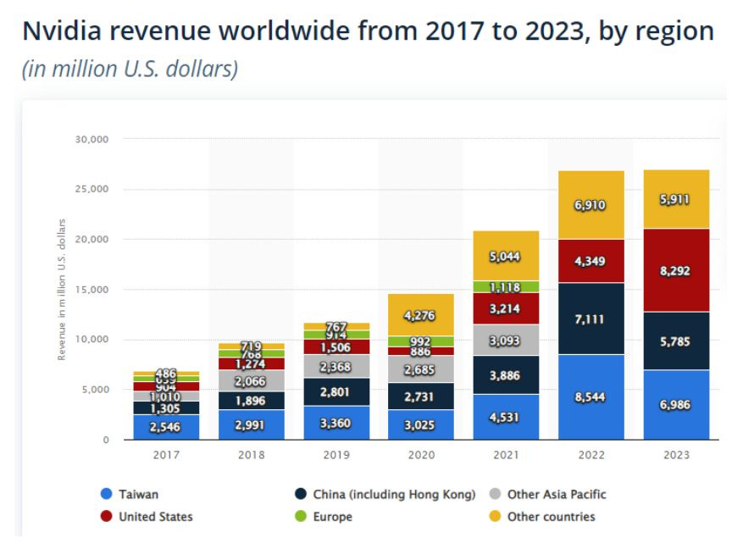The width and height of the screenshot is (743, 560).
Task: Select the 2021 Taiwan segment labeled 4,531
Action: pos(506,417)
